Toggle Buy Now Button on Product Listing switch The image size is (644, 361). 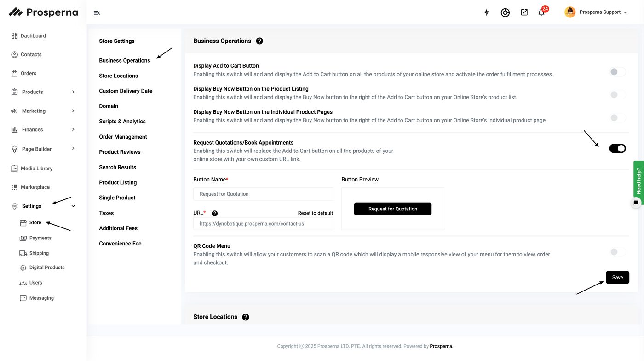(x=617, y=95)
